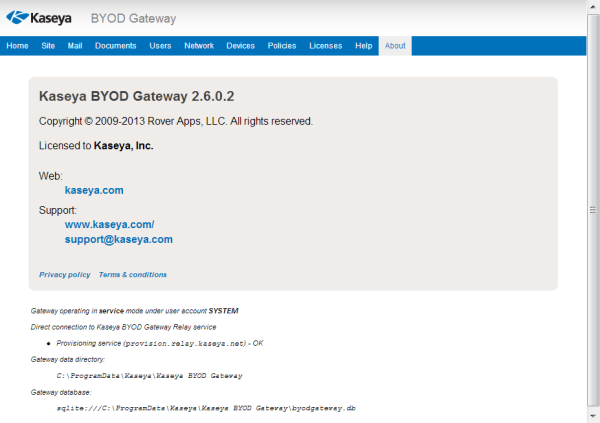Screen dimensions: 600x423
Task: Switch to Network settings
Action: coord(199,46)
